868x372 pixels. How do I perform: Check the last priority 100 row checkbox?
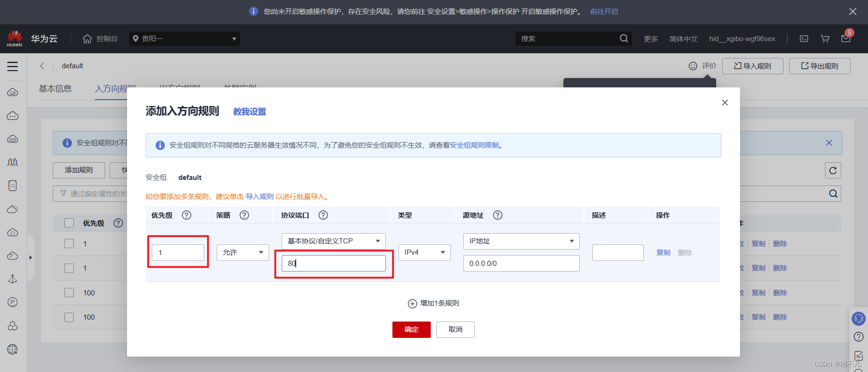click(69, 317)
